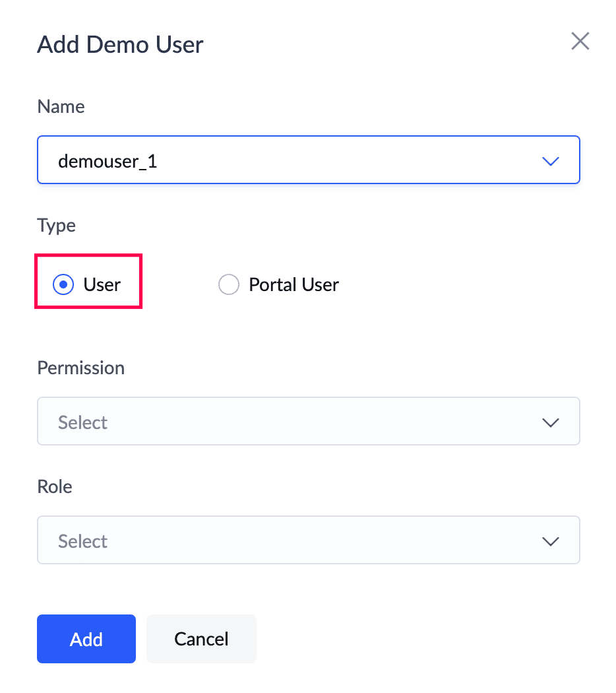This screenshot has height=693, width=616.
Task: Click the Add button
Action: tap(86, 639)
